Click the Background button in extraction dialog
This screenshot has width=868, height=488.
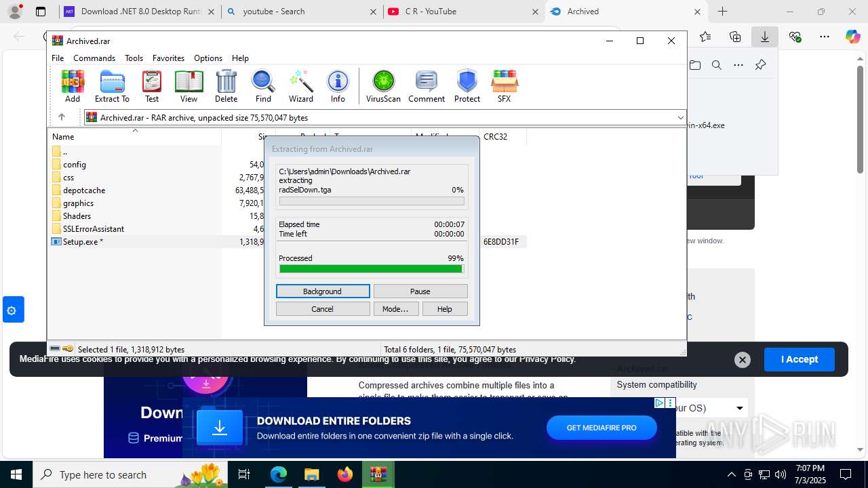tap(323, 291)
